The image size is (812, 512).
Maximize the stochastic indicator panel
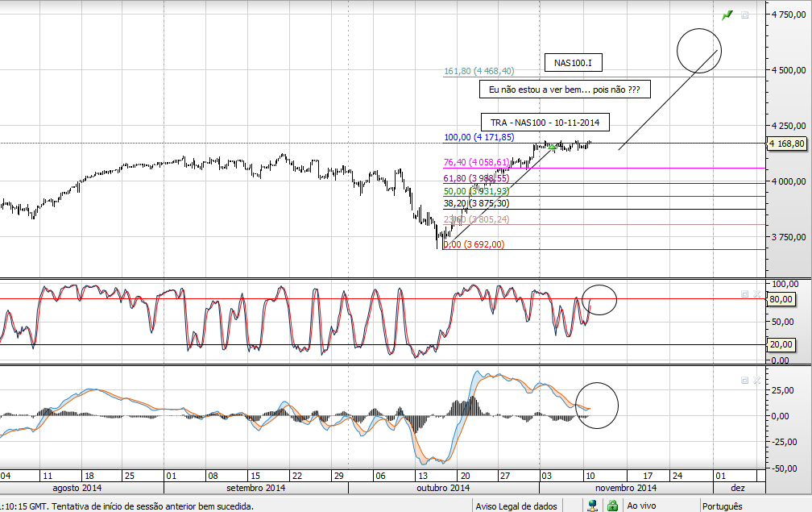[745, 294]
